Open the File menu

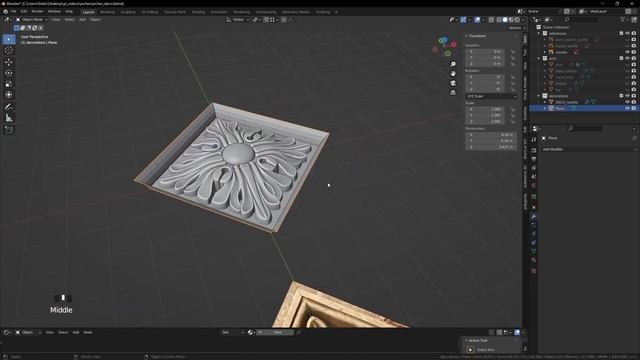pyautogui.click(x=13, y=11)
